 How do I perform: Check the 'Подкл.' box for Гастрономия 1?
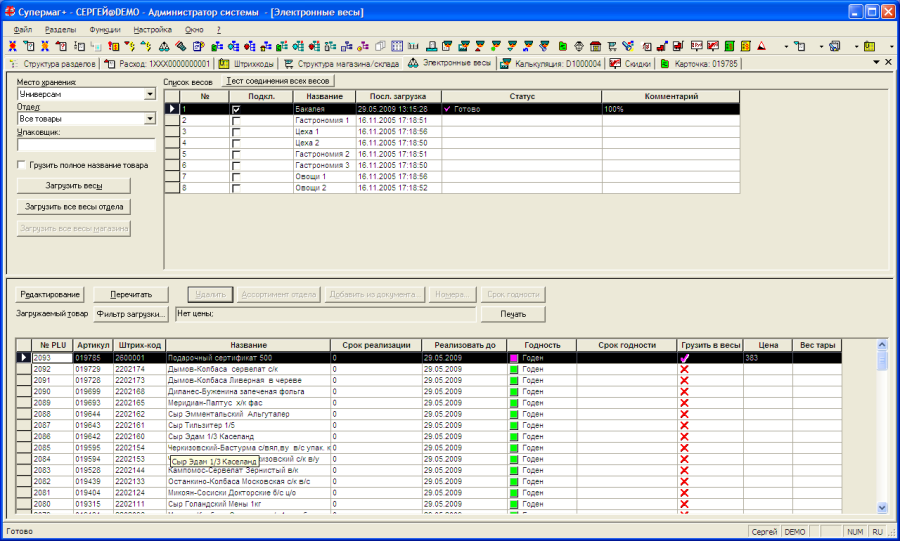click(x=236, y=120)
